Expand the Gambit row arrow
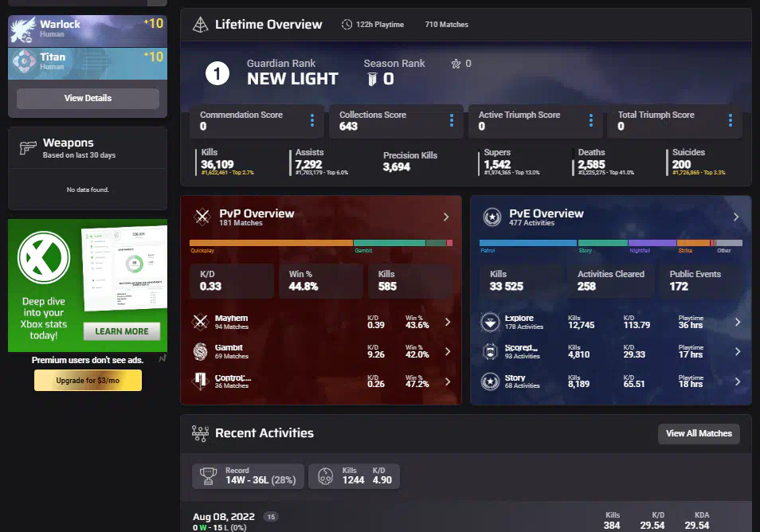 [x=447, y=351]
